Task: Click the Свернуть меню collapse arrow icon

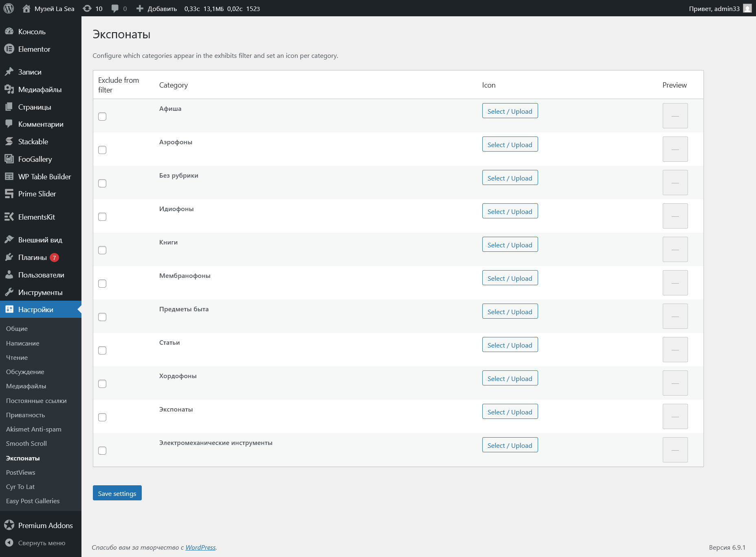Action: coord(9,543)
